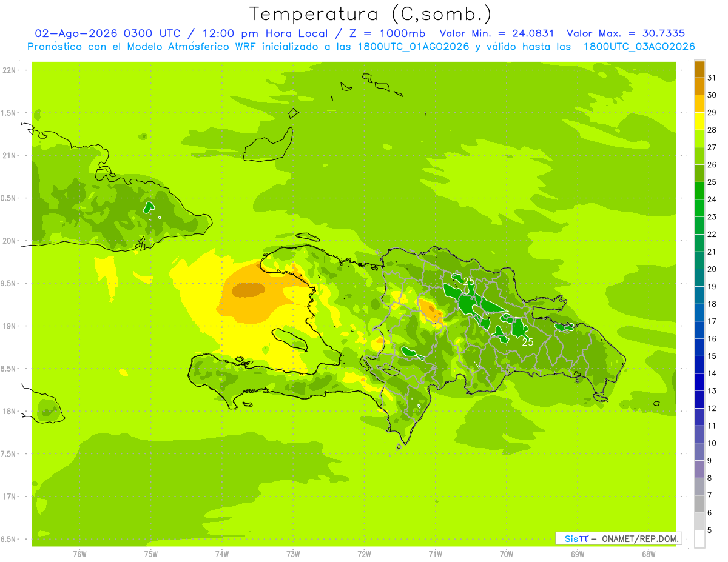
Task: Click legend value "24"
Action: [x=712, y=199]
